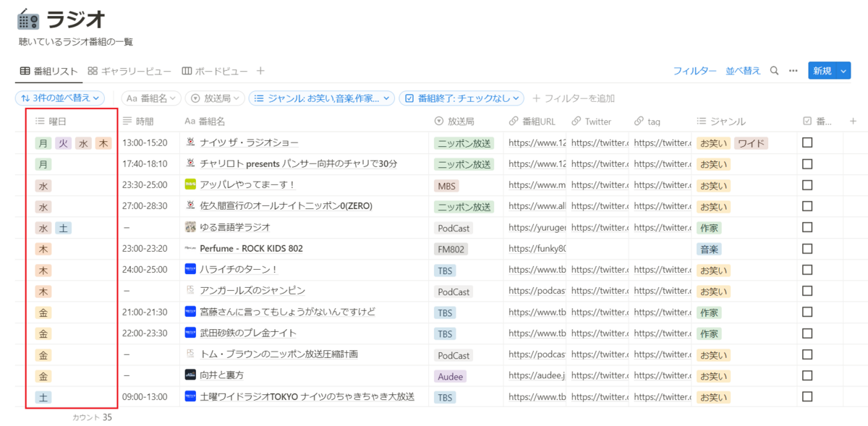This screenshot has width=868, height=426.
Task: Add a new column with plus icon
Action: 853,122
